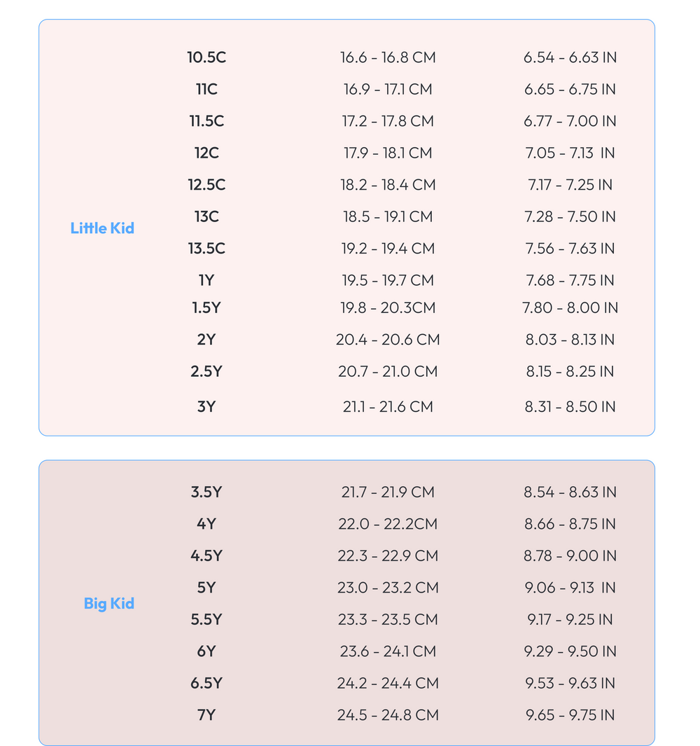Click the 16.6 - 16.8 CM measurement
This screenshot has width=700, height=746.
388,57
